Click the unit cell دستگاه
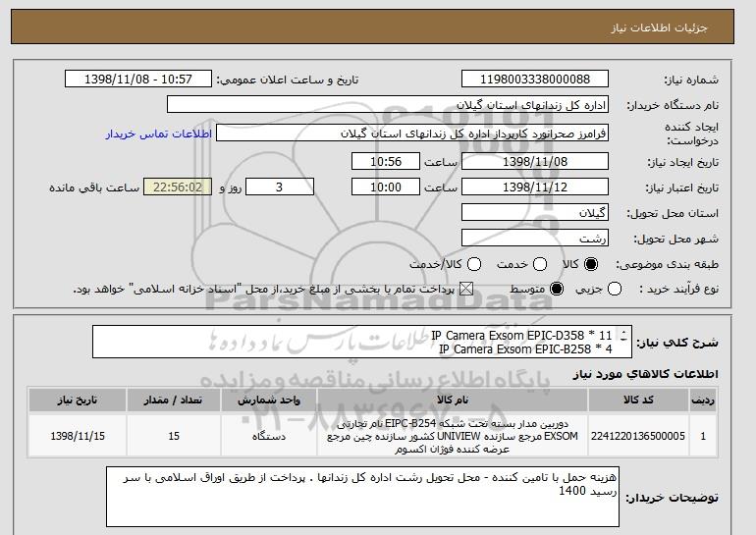This screenshot has height=535, width=756. tap(269, 436)
